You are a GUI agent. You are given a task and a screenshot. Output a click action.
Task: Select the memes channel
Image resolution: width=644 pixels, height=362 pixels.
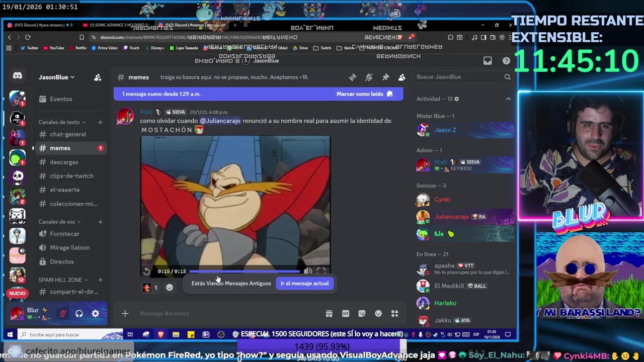click(70, 148)
